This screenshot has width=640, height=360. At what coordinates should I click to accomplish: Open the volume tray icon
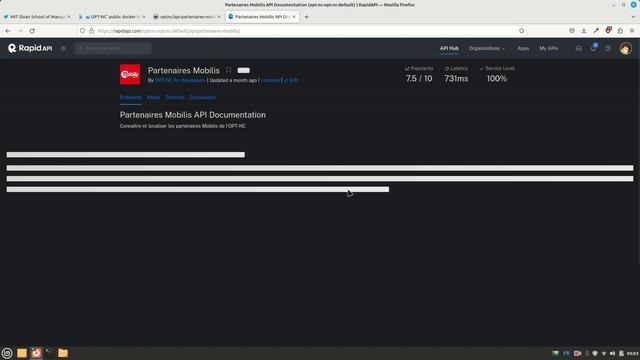pos(612,353)
